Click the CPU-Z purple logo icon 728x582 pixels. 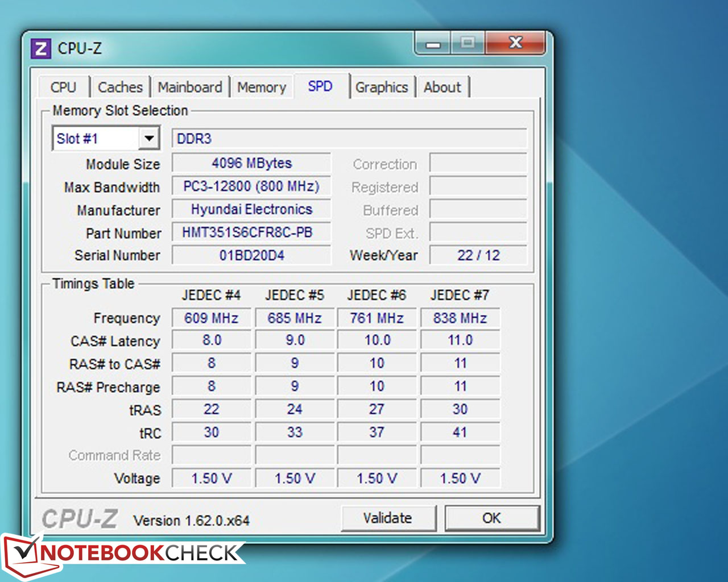(x=40, y=48)
